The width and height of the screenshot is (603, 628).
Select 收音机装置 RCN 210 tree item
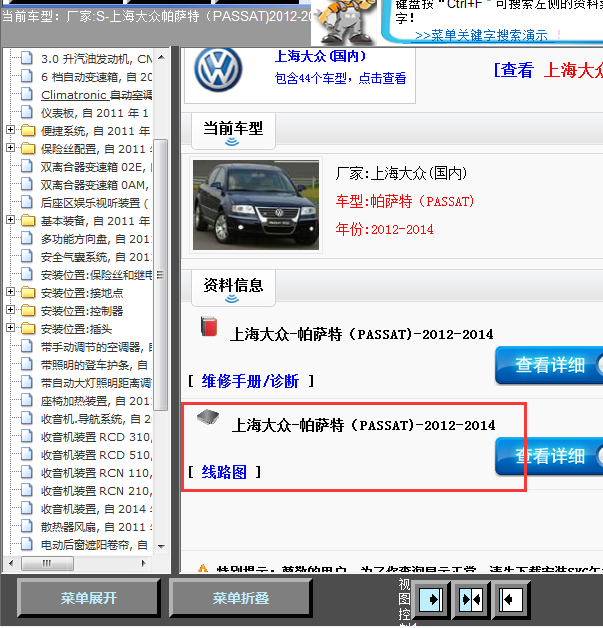(96, 491)
